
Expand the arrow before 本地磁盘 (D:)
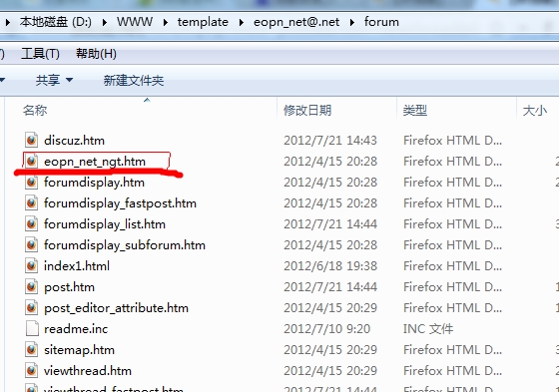tap(8, 23)
